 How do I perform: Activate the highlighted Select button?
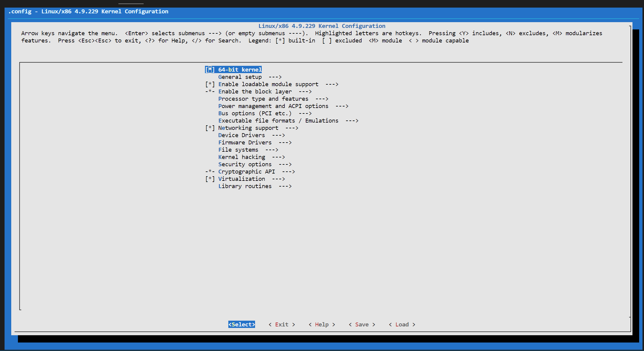pyautogui.click(x=242, y=325)
